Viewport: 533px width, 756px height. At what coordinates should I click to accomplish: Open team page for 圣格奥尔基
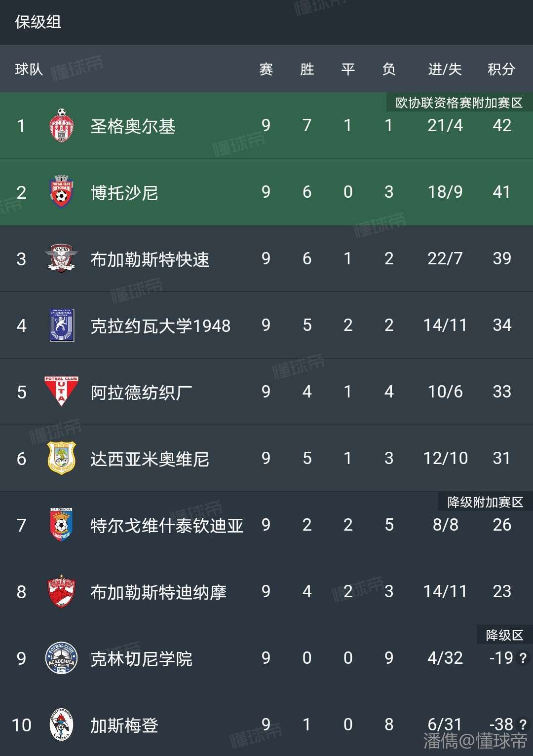[x=133, y=126]
